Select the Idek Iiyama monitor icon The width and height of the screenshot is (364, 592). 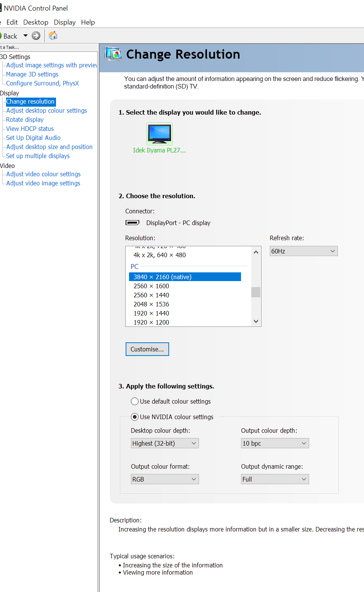coord(159,134)
